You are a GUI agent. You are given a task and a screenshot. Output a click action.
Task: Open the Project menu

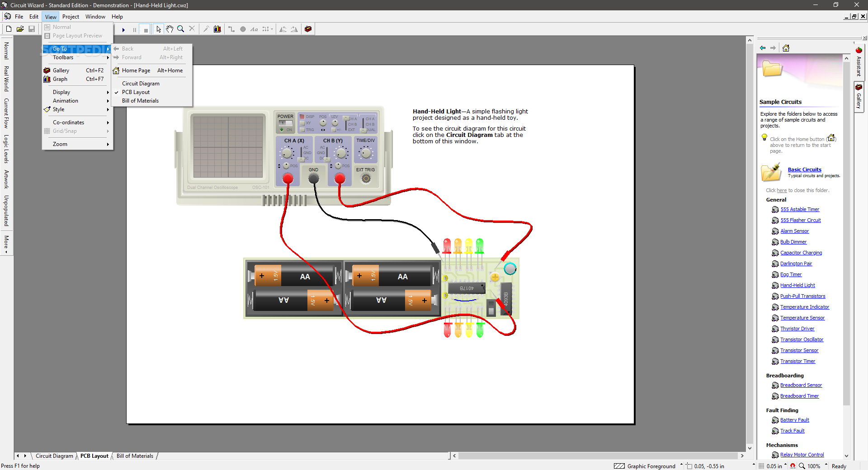71,17
